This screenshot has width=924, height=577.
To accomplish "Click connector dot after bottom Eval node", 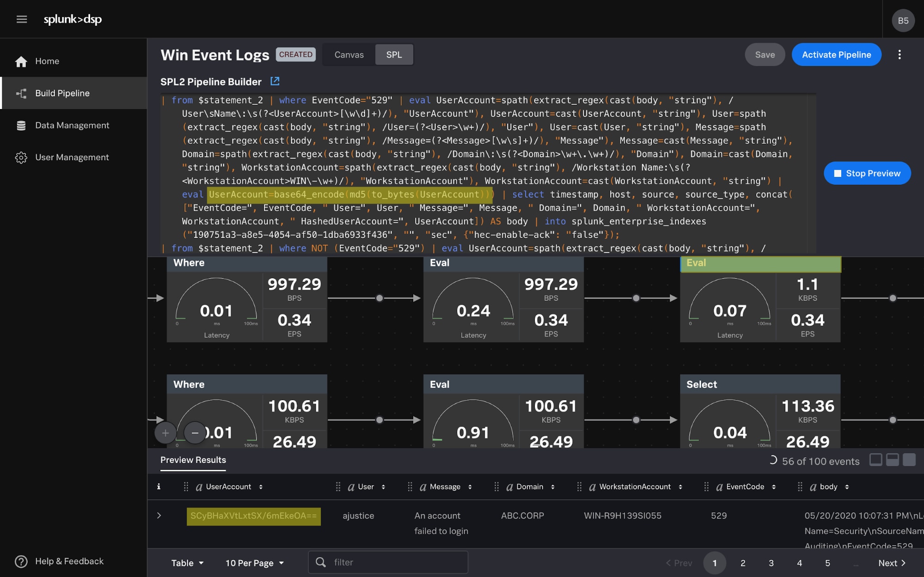I will pos(636,420).
